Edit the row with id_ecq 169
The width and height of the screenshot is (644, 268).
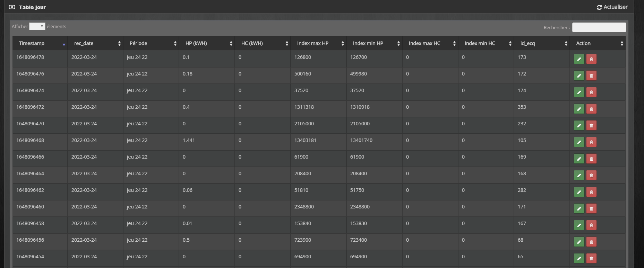pyautogui.click(x=579, y=159)
